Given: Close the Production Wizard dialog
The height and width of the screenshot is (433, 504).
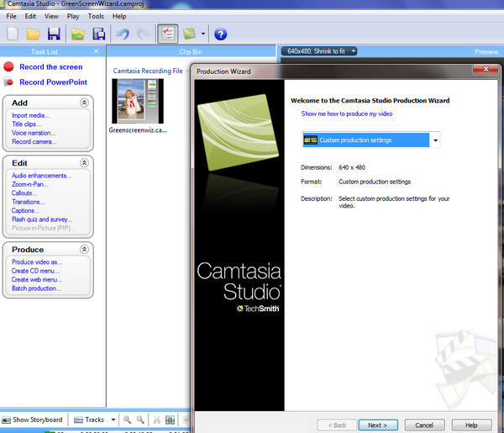Looking at the screenshot, I should (486, 69).
